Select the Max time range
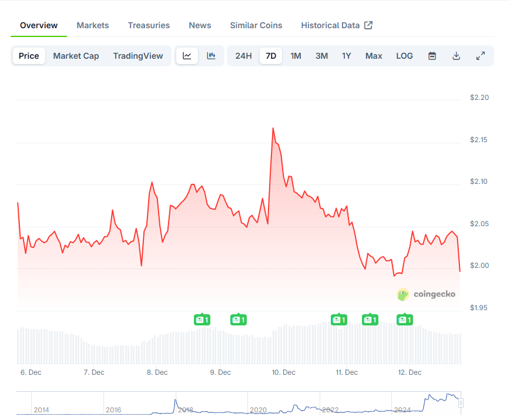This screenshot has height=420, width=510. pos(374,55)
